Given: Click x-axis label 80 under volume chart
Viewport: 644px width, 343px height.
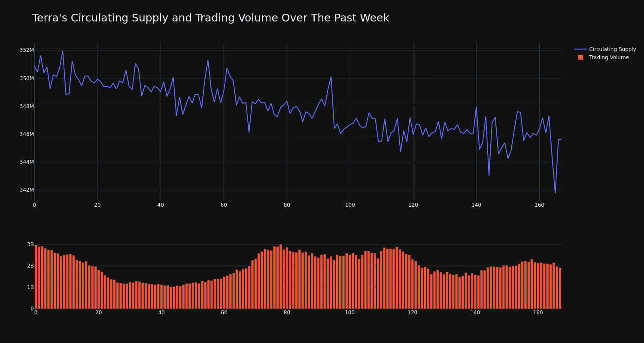Looking at the screenshot, I should 287,313.
